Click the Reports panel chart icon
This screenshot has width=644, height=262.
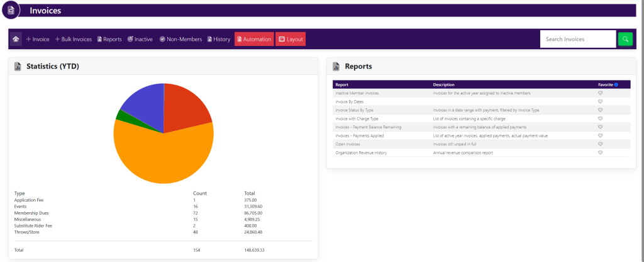(336, 67)
